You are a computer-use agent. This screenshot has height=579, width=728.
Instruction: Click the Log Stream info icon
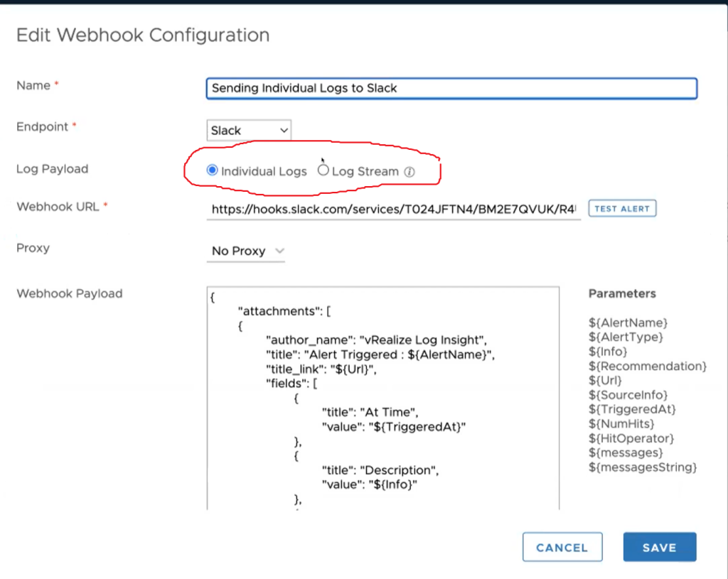[409, 172]
